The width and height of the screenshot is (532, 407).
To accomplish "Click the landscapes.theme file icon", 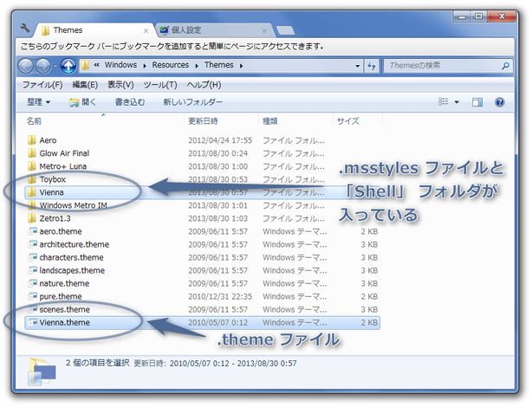I will pyautogui.click(x=32, y=270).
